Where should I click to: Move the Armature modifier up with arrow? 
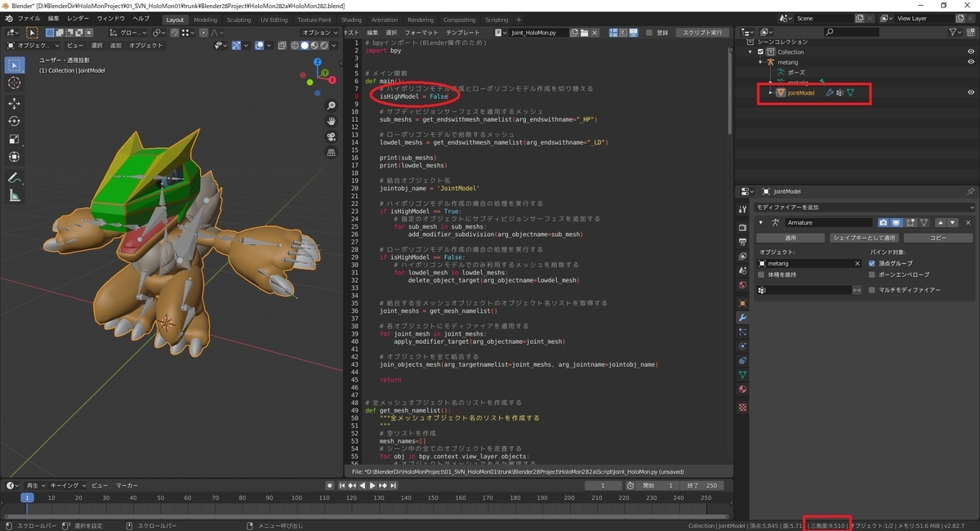tap(941, 222)
